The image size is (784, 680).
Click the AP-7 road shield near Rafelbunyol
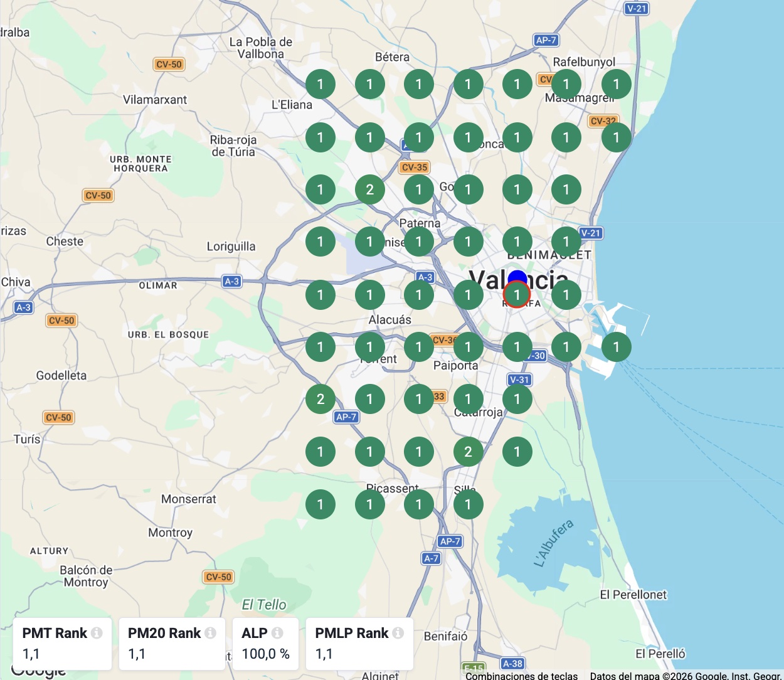coord(546,40)
